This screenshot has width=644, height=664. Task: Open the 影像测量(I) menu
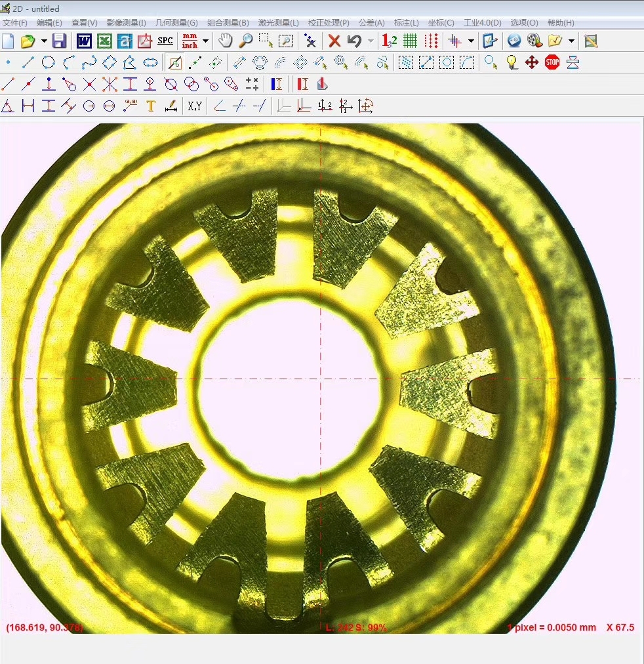[127, 23]
